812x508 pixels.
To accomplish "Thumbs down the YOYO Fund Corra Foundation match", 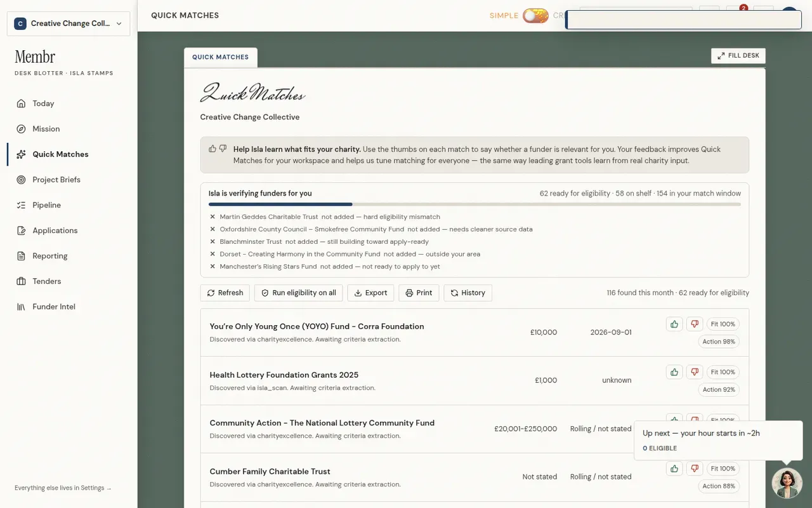I will (695, 324).
